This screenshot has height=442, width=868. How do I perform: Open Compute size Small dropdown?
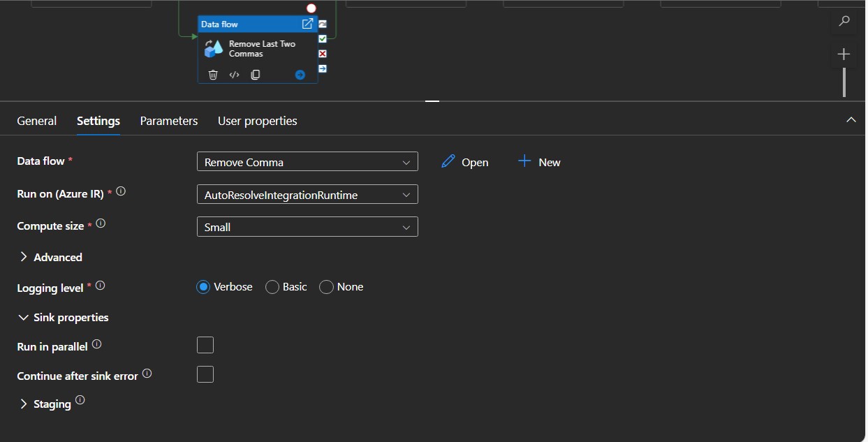coord(307,226)
